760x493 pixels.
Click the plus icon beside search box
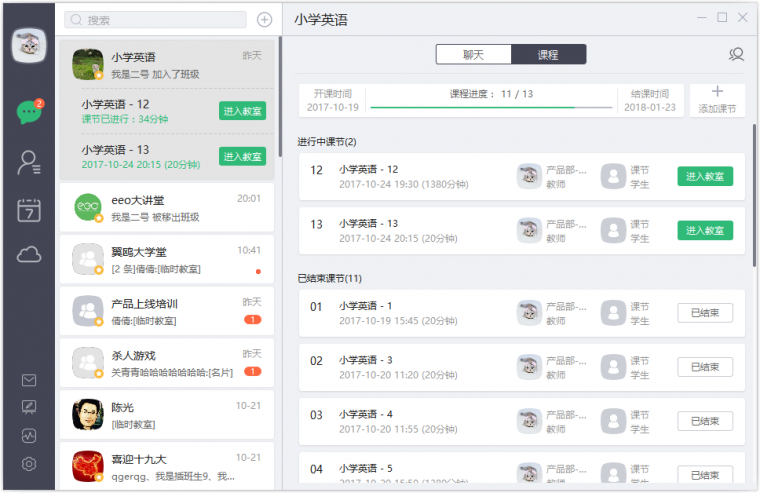(x=264, y=19)
